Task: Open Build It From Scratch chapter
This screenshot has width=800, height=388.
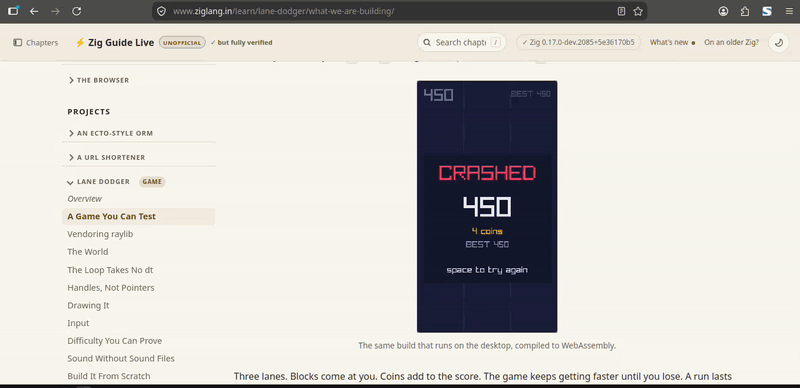Action: point(109,376)
